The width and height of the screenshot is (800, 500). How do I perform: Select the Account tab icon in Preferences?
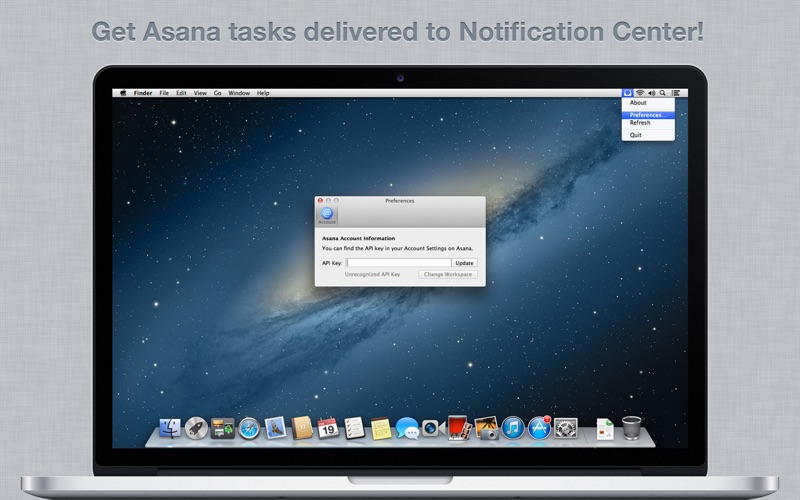[327, 215]
